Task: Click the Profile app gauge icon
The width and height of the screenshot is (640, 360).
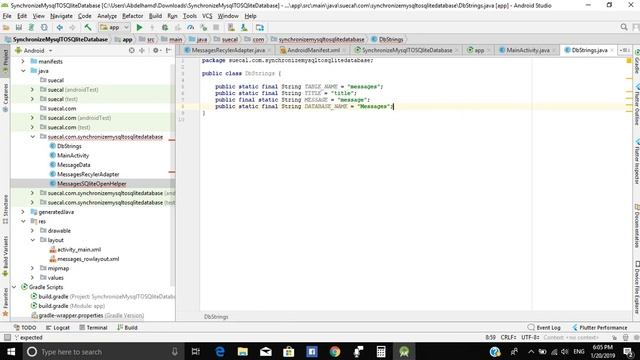Action: click(x=191, y=28)
